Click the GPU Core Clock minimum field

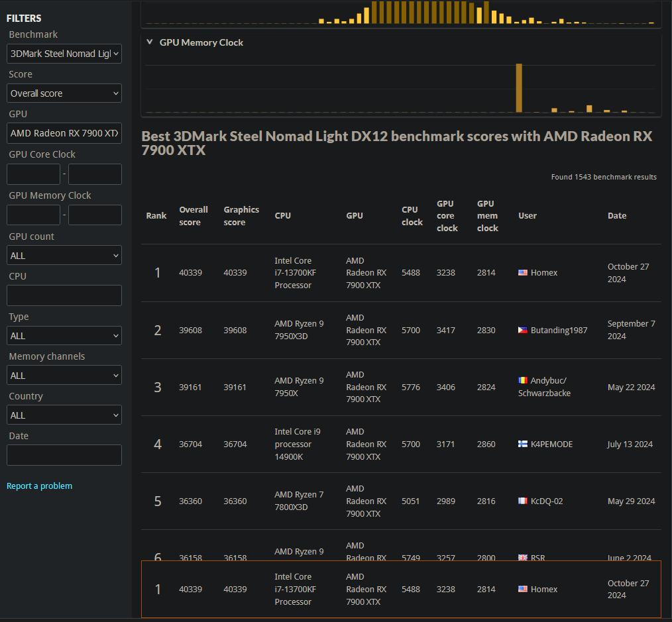tap(33, 174)
